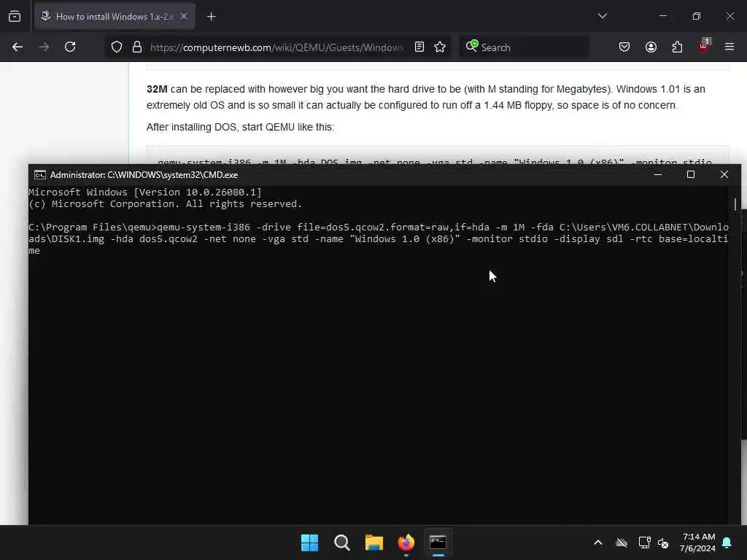Click the CMD window scrollbar thumb
This screenshot has width=747, height=560.
coord(735,204)
